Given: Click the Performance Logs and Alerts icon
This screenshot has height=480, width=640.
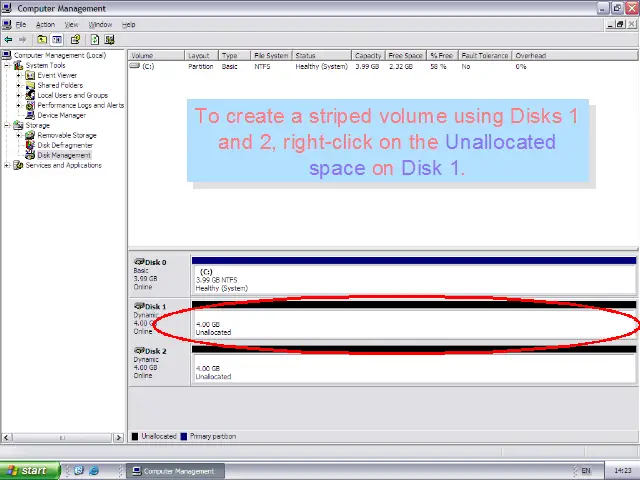Looking at the screenshot, I should (30, 105).
